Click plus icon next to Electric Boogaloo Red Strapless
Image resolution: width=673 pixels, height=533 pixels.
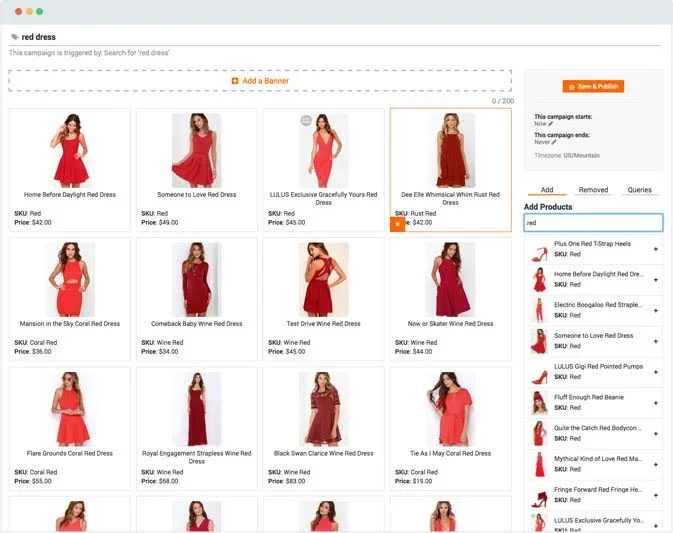pyautogui.click(x=656, y=310)
